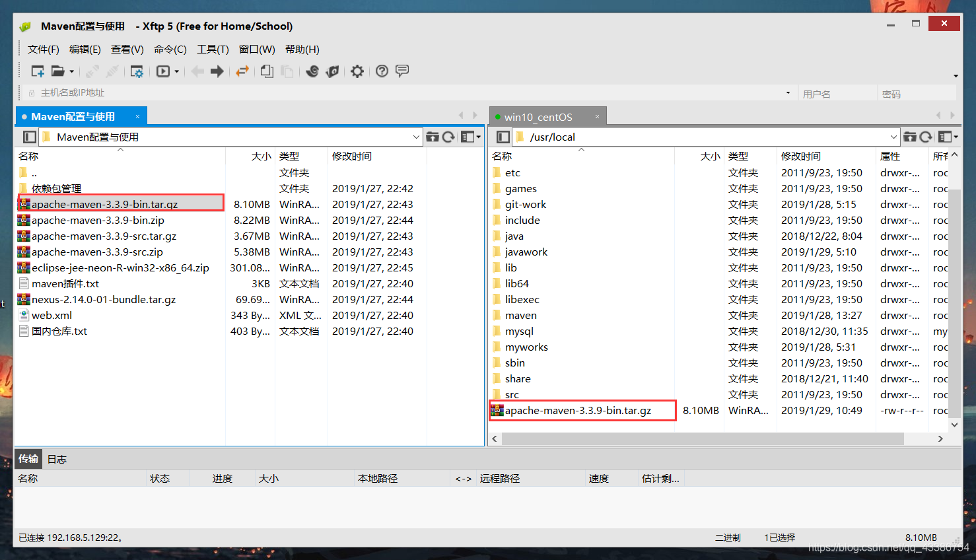Open the 命令(C) menu
976x560 pixels.
pos(170,50)
